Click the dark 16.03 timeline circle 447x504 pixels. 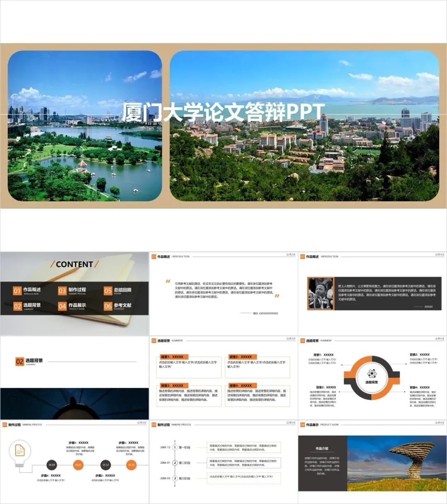(x=52, y=465)
